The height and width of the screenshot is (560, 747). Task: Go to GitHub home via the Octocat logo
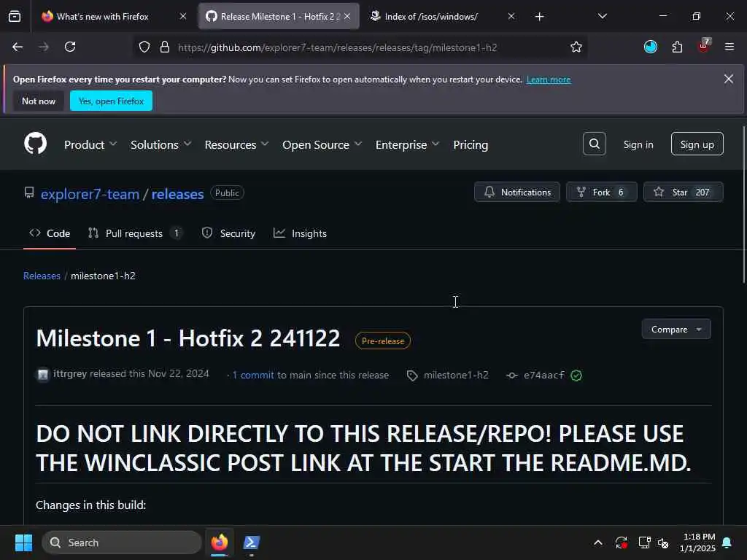[x=35, y=144]
